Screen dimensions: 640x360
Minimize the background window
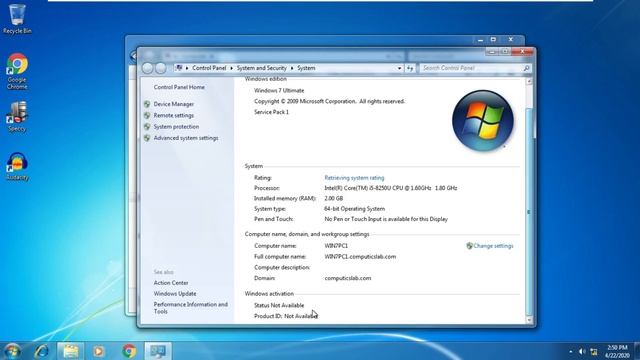(480, 40)
